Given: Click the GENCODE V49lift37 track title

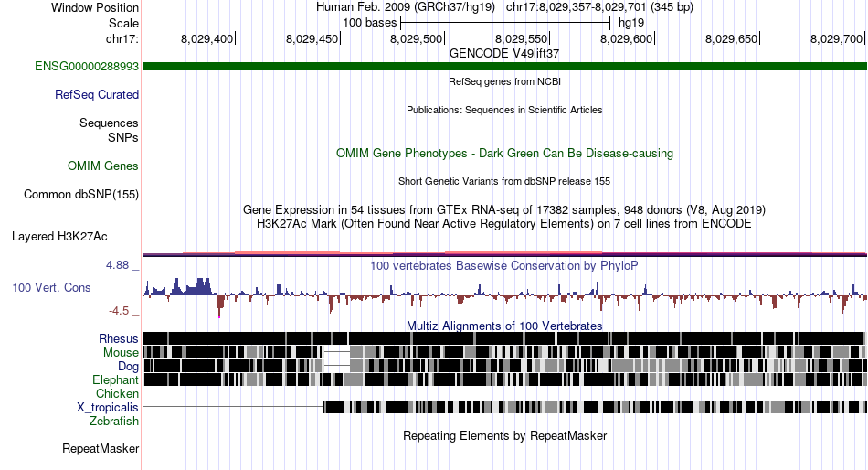Looking at the screenshot, I should pos(504,53).
